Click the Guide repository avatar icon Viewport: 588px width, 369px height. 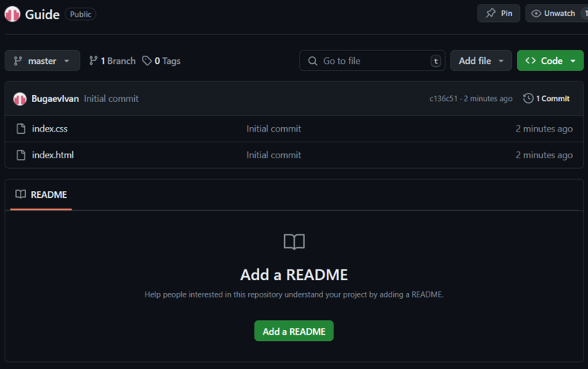[x=12, y=14]
